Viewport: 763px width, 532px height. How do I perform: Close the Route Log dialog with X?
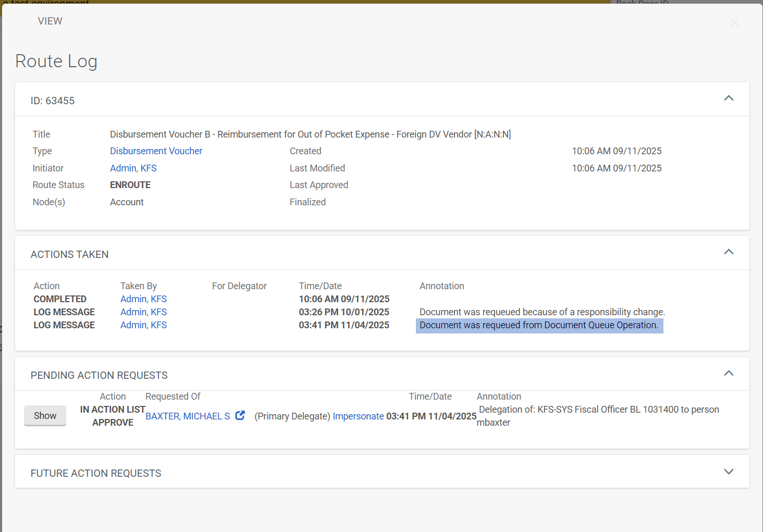tap(735, 23)
